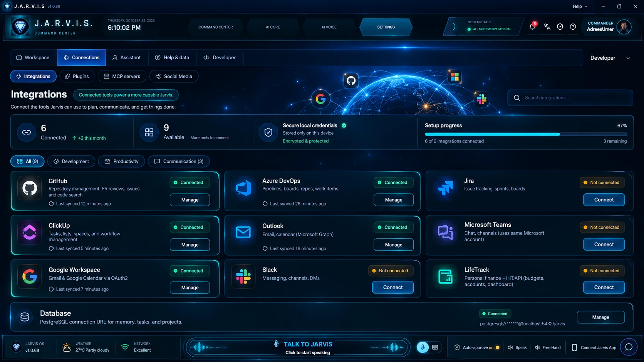The width and height of the screenshot is (644, 362).
Task: Click the keyboard input icon in the bottom bar
Action: (x=435, y=347)
